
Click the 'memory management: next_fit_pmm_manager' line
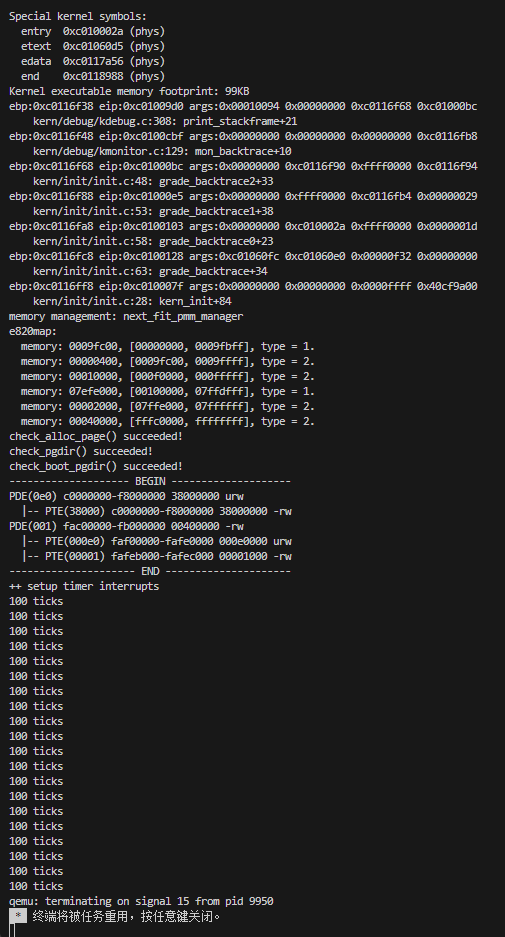click(x=126, y=316)
